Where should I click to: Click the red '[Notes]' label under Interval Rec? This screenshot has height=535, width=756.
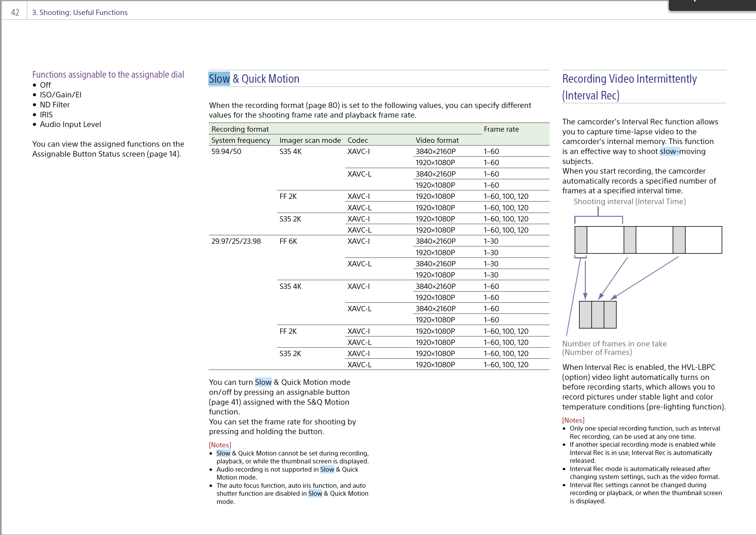tap(573, 420)
